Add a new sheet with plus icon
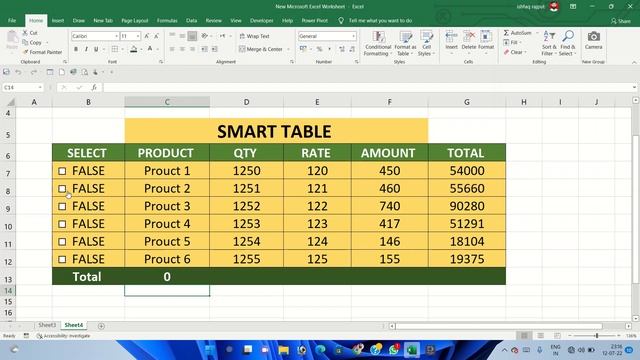 101,326
